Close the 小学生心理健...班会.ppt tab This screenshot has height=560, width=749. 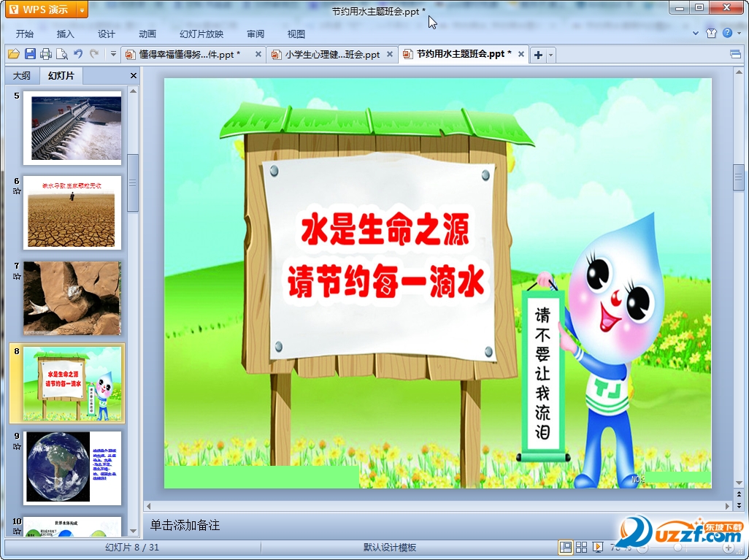(x=390, y=55)
